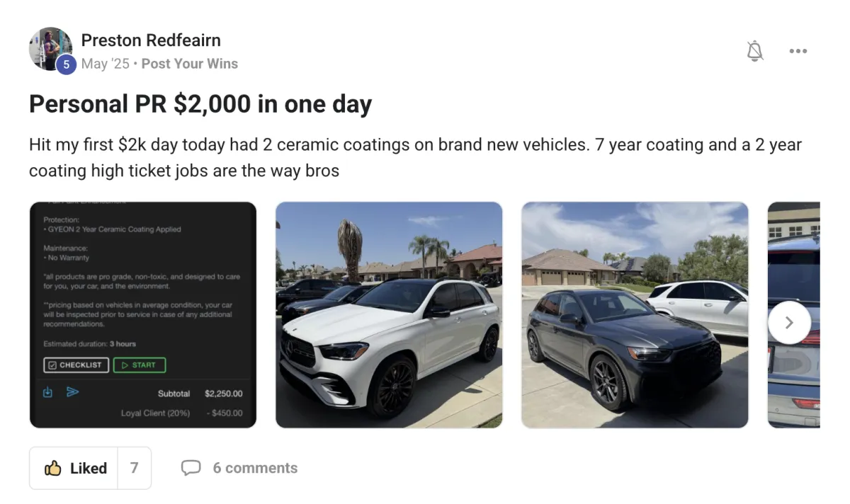
Task: Open the gray Audi SUV photo
Action: click(635, 315)
